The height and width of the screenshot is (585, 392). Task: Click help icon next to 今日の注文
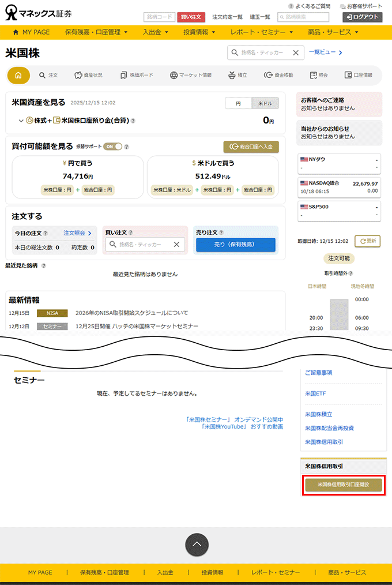click(x=46, y=233)
